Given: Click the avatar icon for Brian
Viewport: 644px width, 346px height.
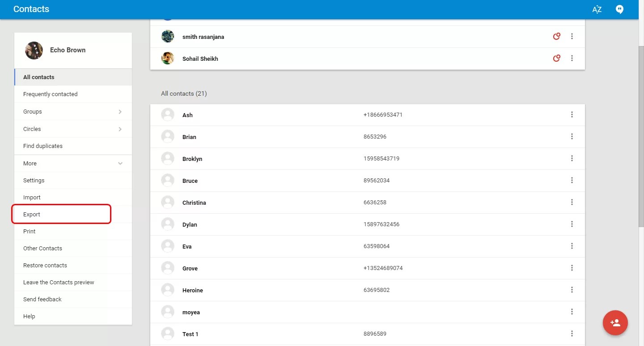Looking at the screenshot, I should pos(168,136).
